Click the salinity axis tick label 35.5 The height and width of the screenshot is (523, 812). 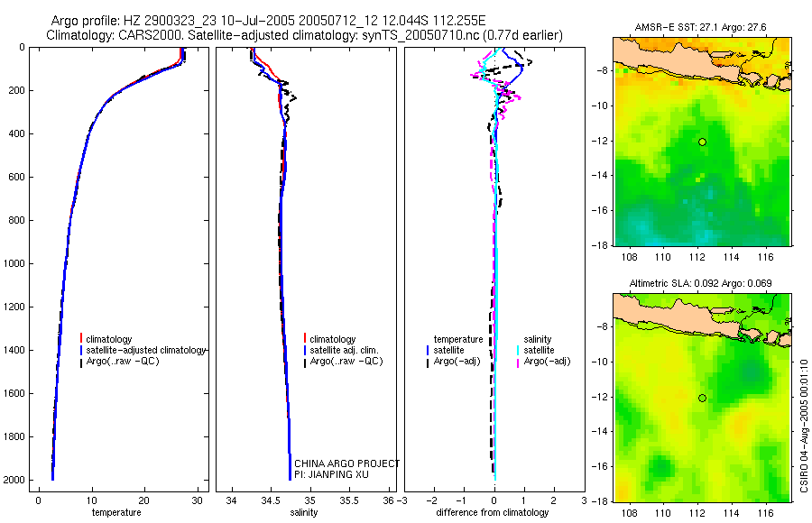click(349, 500)
